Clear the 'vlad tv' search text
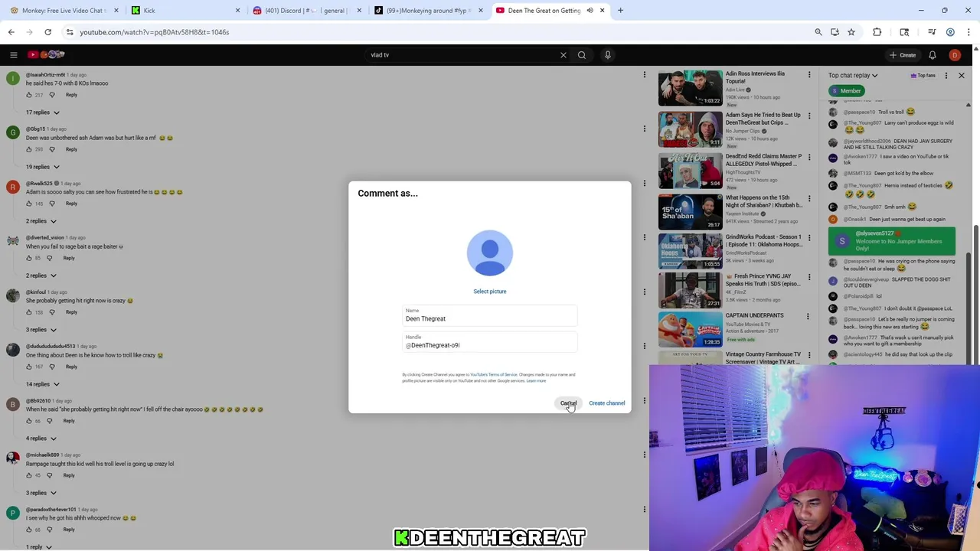 (x=563, y=55)
